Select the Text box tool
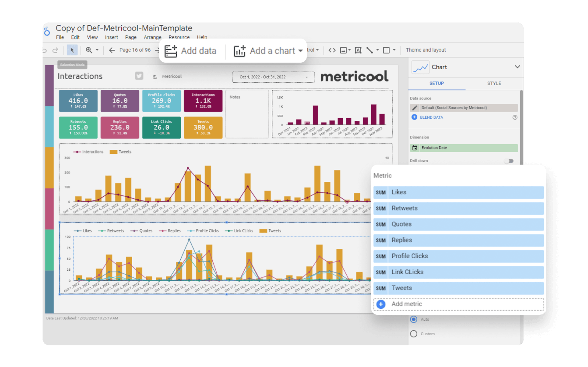The height and width of the screenshot is (367, 588). [x=358, y=50]
